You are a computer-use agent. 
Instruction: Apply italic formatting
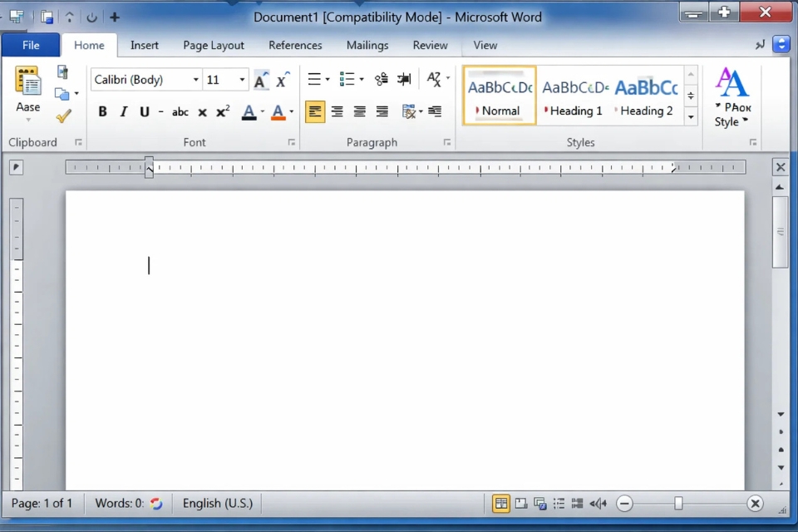tap(121, 111)
